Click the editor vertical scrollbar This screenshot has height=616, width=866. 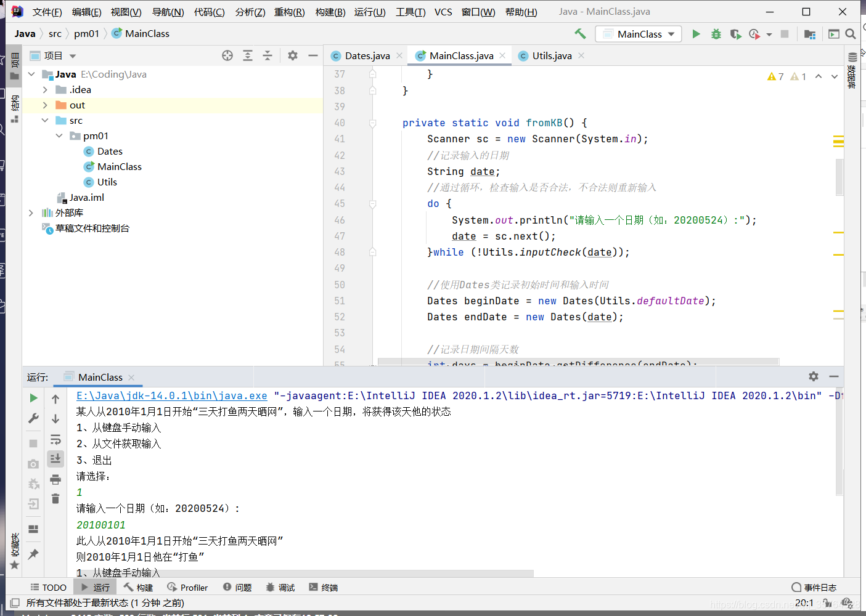click(x=839, y=177)
